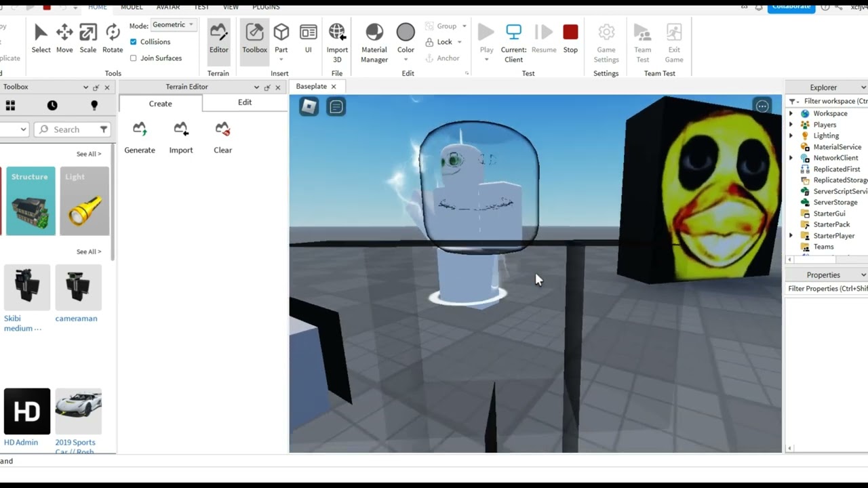The height and width of the screenshot is (488, 868).
Task: Click Filter Properties input field
Action: pyautogui.click(x=827, y=289)
